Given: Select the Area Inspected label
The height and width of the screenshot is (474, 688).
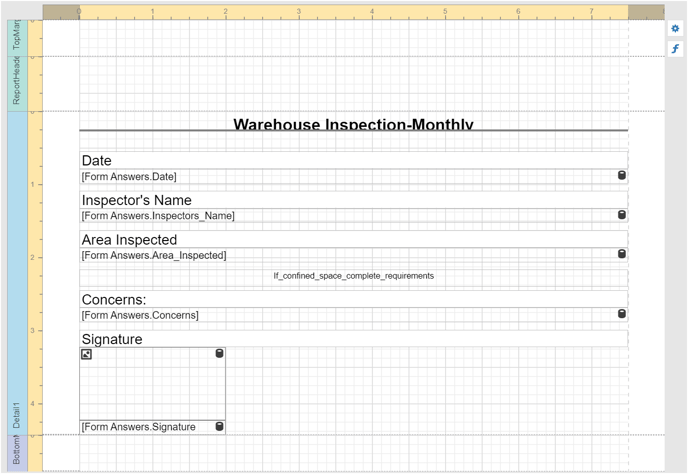Looking at the screenshot, I should (x=354, y=240).
